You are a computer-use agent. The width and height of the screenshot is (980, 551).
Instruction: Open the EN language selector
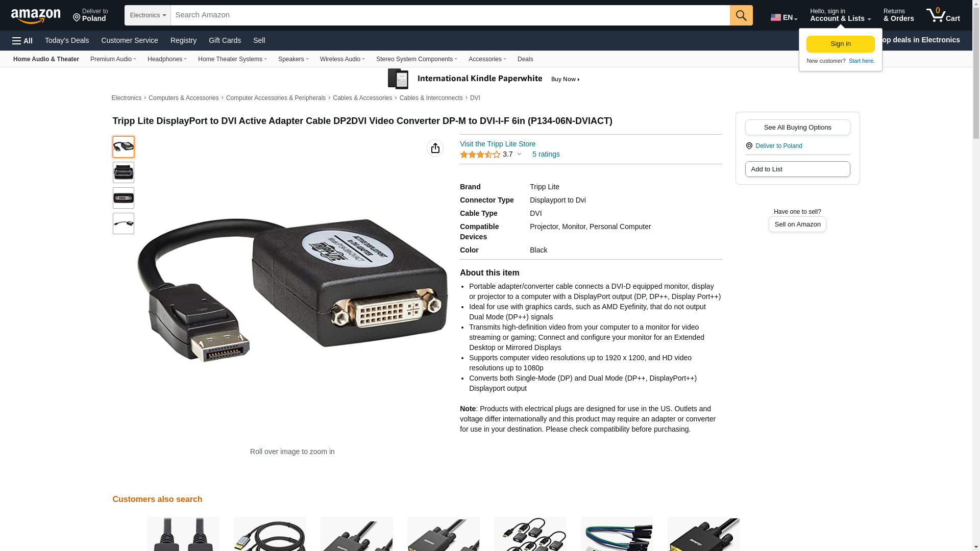tap(784, 17)
